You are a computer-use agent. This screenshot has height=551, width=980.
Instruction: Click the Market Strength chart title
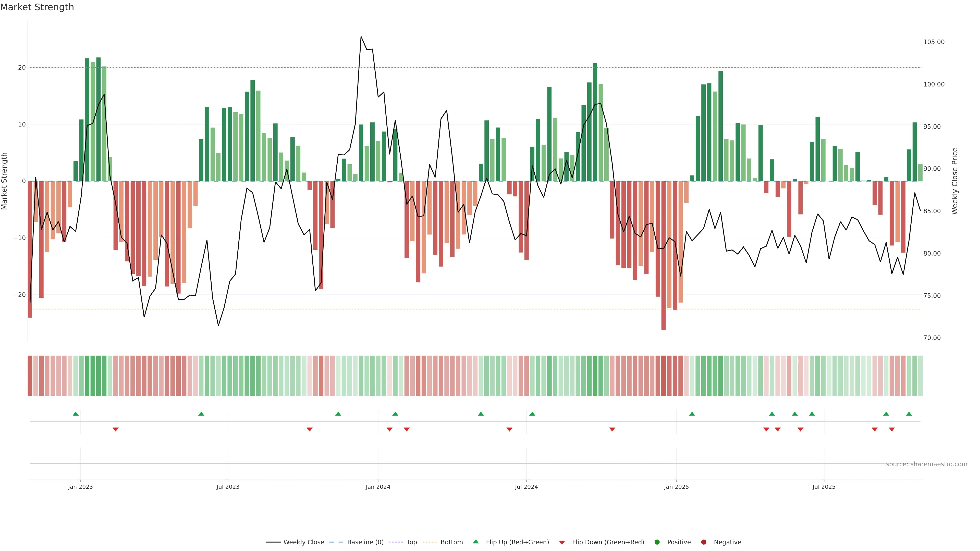[x=37, y=7]
